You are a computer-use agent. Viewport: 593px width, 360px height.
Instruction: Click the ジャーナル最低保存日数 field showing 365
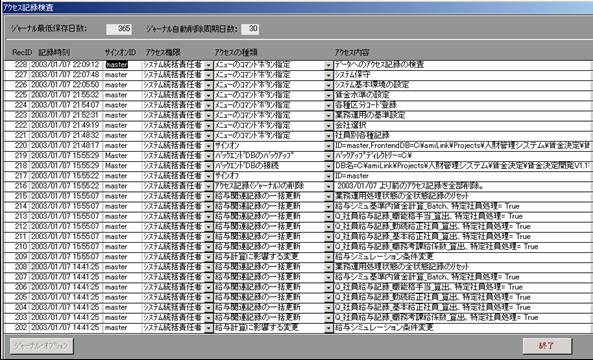(x=119, y=29)
